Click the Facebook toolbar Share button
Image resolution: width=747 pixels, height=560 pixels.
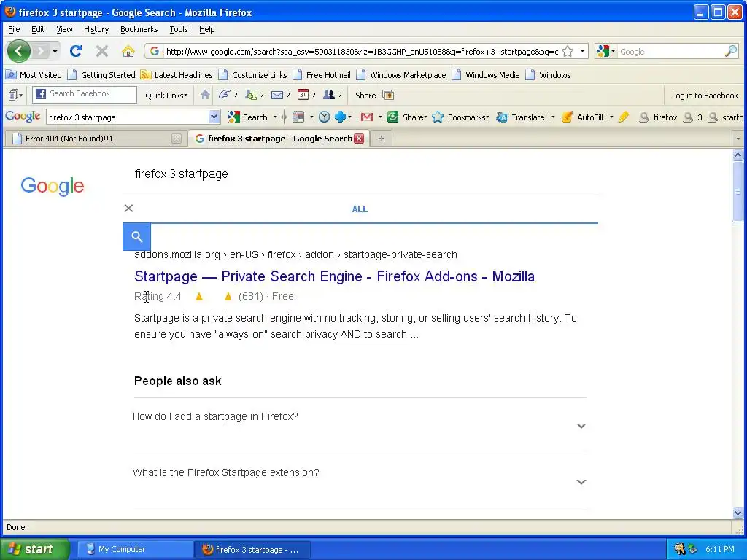click(365, 96)
